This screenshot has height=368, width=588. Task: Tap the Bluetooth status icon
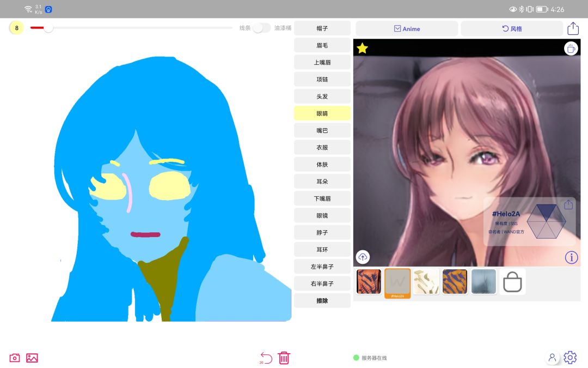click(x=521, y=9)
